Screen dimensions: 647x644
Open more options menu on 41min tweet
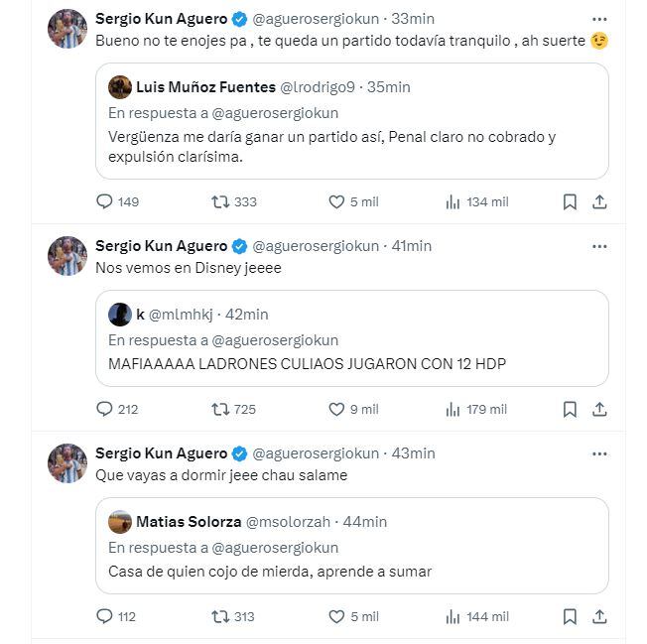pos(599,245)
